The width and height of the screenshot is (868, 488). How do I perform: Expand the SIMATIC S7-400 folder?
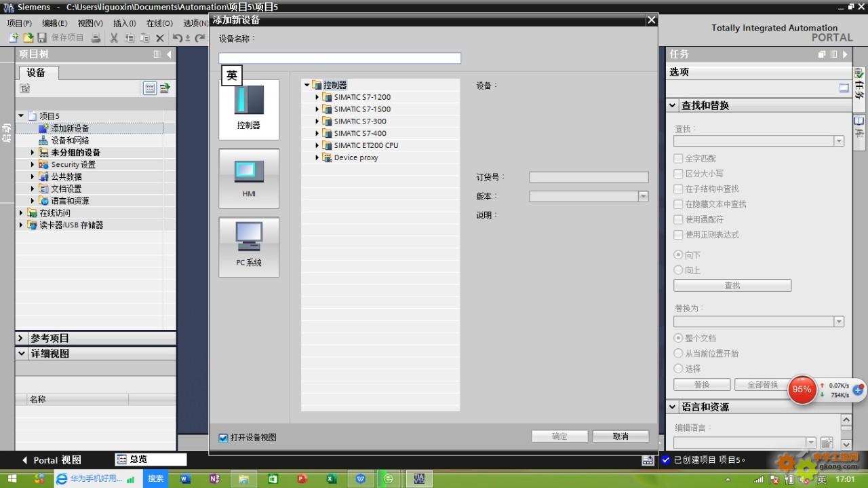click(317, 134)
